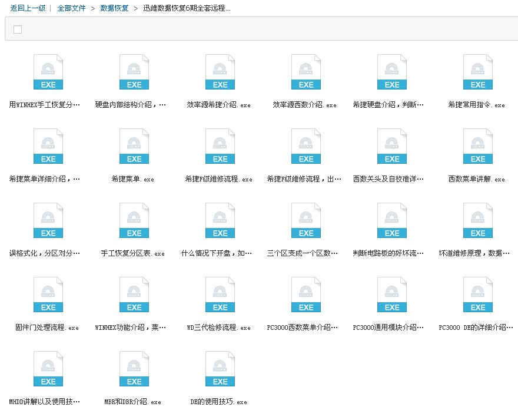Click file name text DE的使用技巧.exe
Image resolution: width=518 pixels, height=420 pixels.
click(219, 402)
